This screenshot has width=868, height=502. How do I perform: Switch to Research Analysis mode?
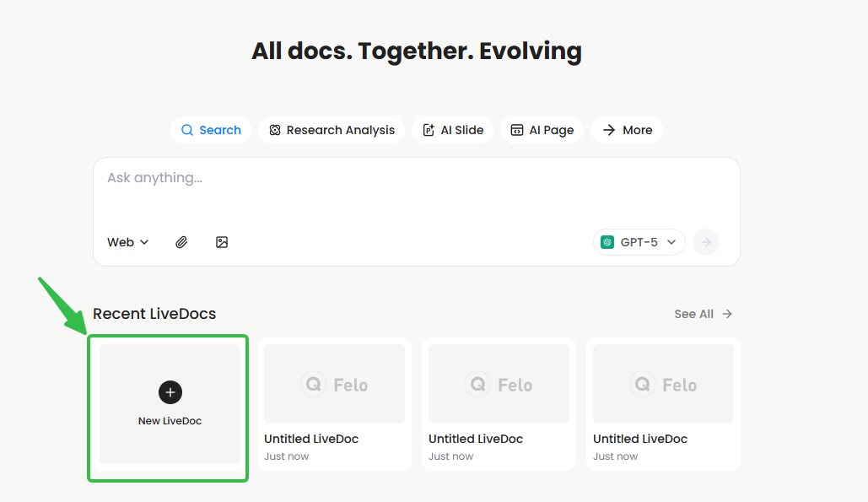332,130
